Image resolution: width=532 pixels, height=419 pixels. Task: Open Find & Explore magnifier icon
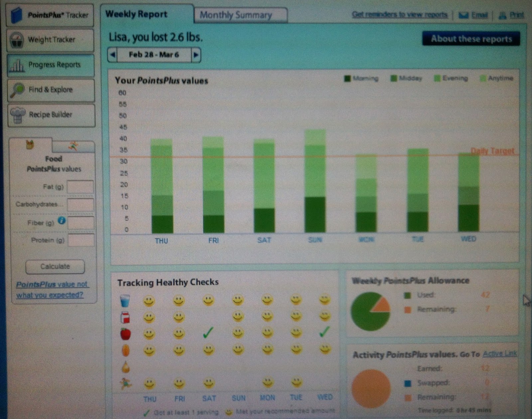coord(17,90)
